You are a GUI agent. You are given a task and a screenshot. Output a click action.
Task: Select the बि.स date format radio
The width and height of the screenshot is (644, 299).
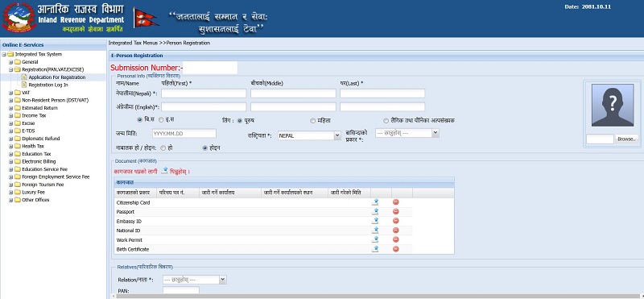(x=139, y=120)
